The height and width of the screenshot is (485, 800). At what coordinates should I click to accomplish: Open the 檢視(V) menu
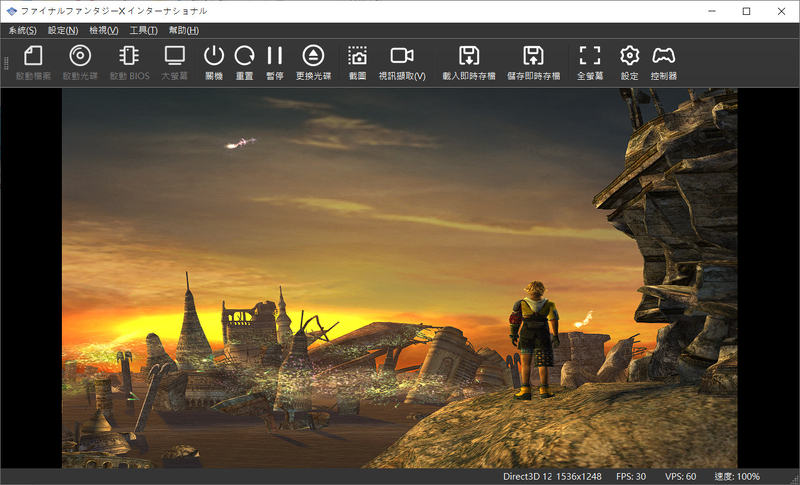[x=104, y=30]
